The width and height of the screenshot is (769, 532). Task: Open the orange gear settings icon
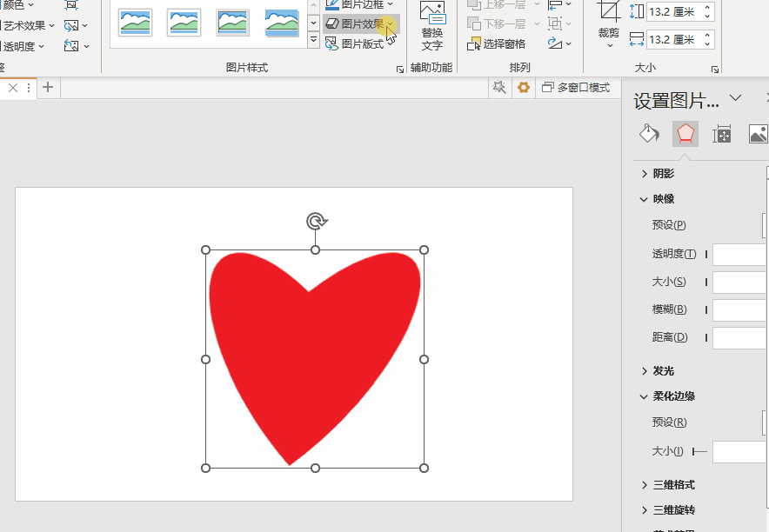tap(524, 88)
